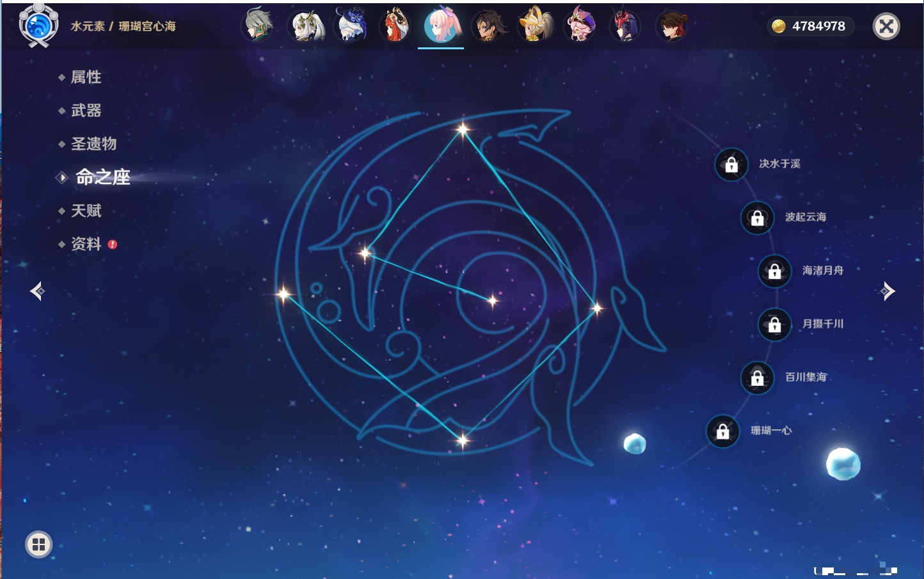924x579 pixels.
Task: Switch to the previous character
Action: click(37, 291)
